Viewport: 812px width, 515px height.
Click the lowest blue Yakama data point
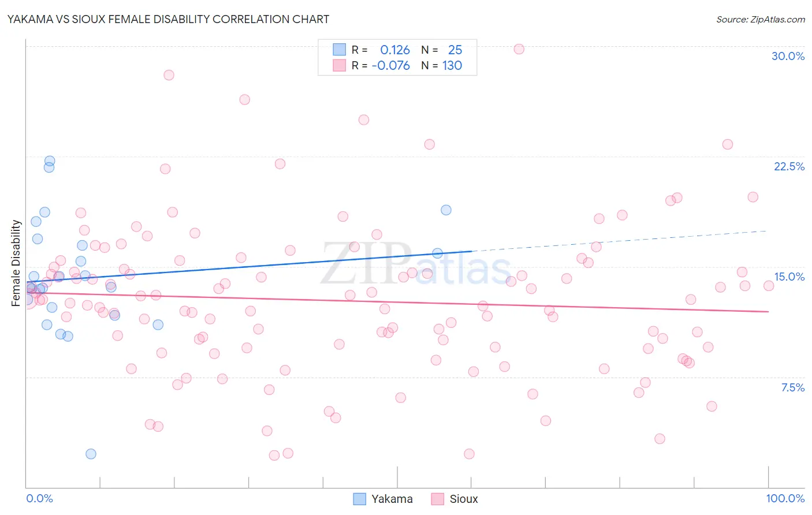[91, 454]
